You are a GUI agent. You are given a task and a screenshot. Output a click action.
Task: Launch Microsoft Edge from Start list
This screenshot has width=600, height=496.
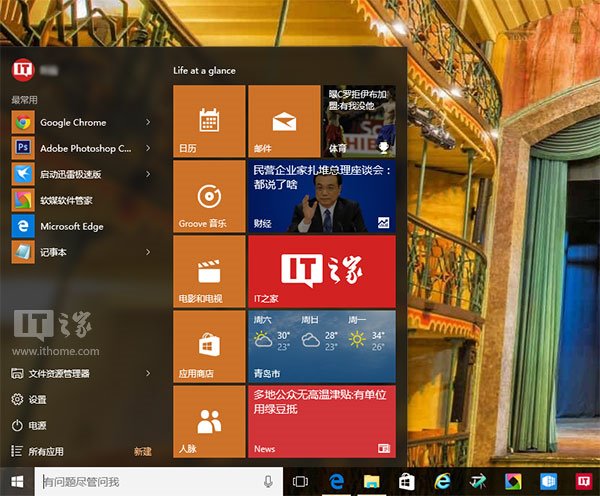point(81,227)
